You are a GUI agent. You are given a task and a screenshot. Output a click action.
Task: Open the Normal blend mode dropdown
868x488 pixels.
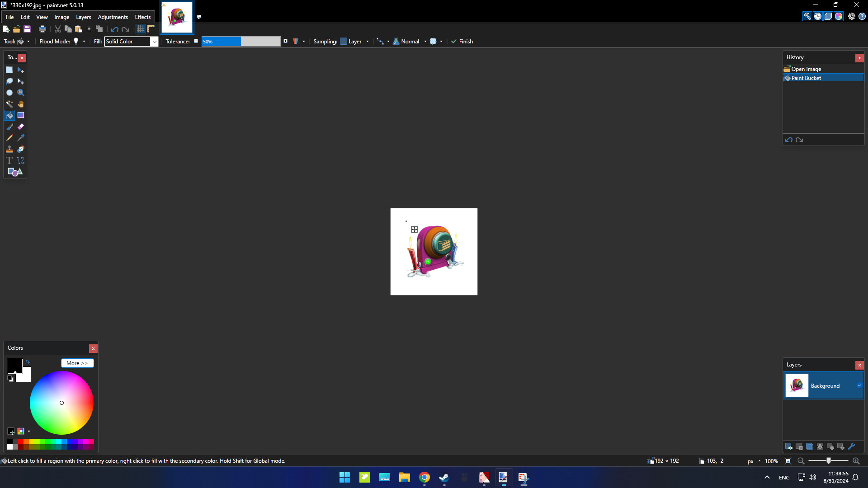tap(425, 42)
